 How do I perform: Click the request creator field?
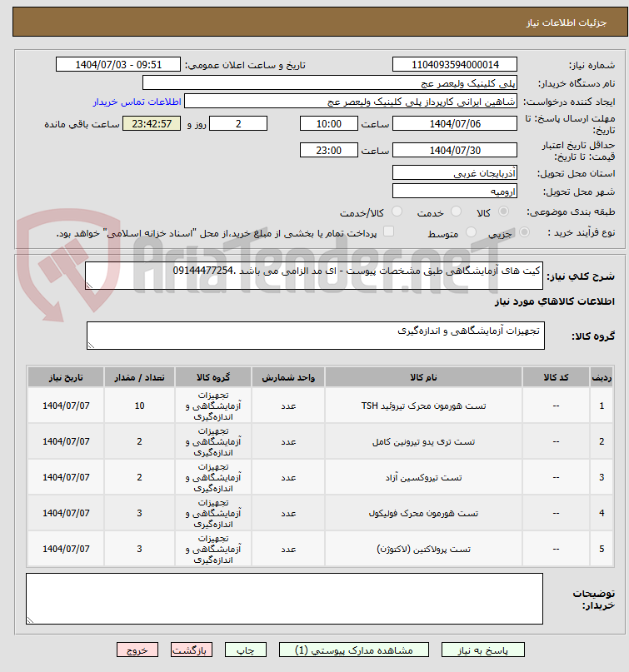tap(350, 102)
